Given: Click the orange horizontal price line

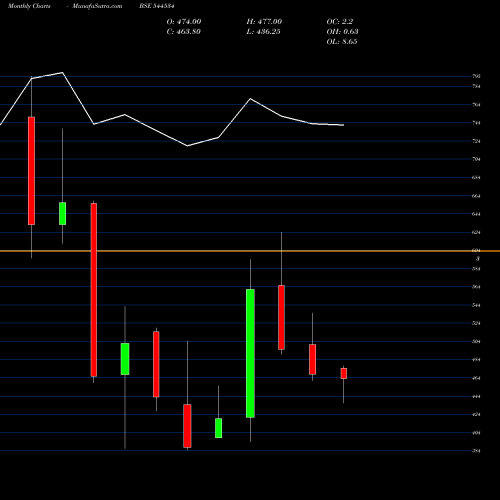Looking at the screenshot, I should pyautogui.click(x=250, y=251).
